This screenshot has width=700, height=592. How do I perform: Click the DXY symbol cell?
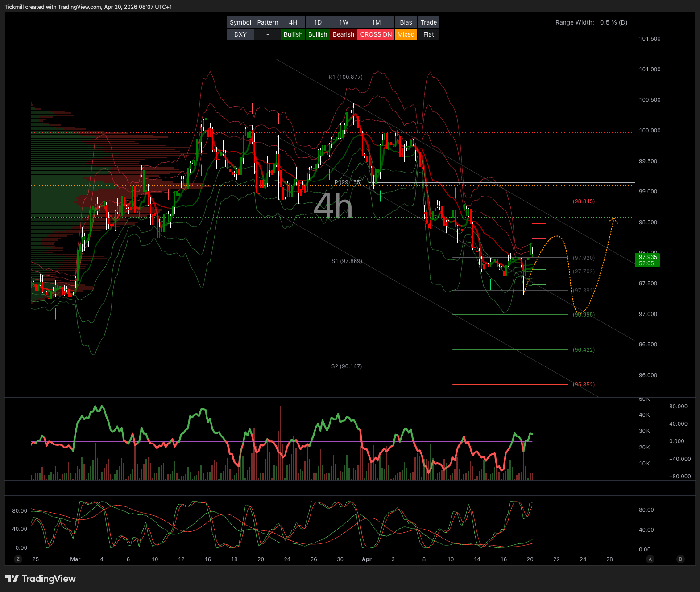tap(240, 34)
